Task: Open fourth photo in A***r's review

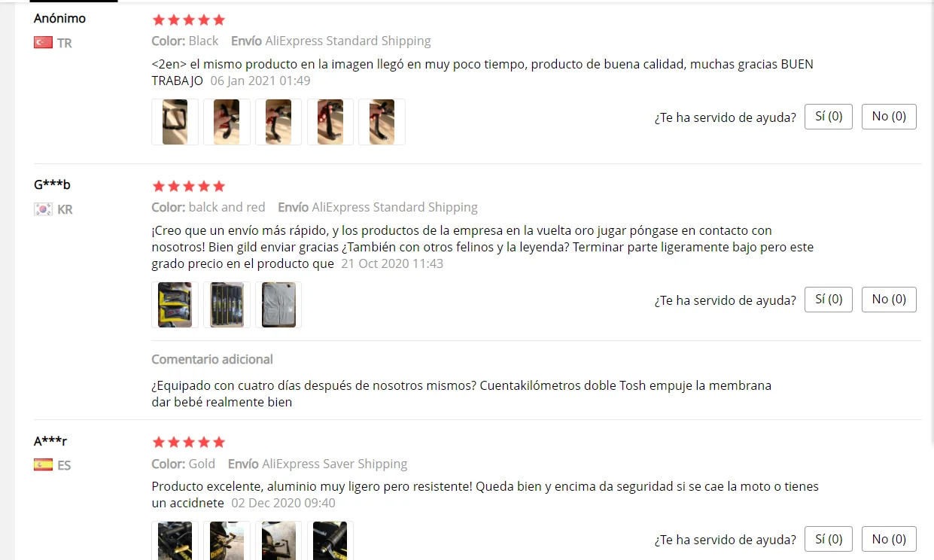Action: 330,540
